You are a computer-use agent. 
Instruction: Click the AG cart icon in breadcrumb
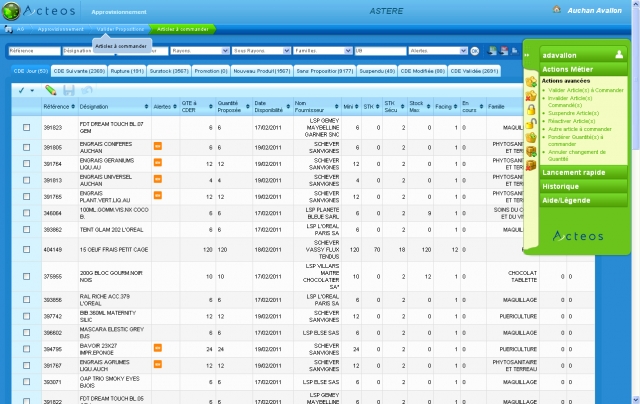8,29
